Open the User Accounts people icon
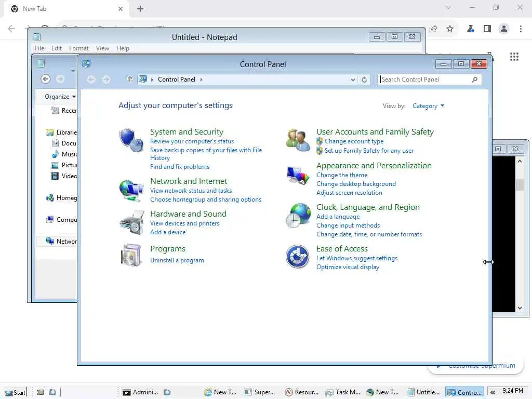 click(x=298, y=140)
